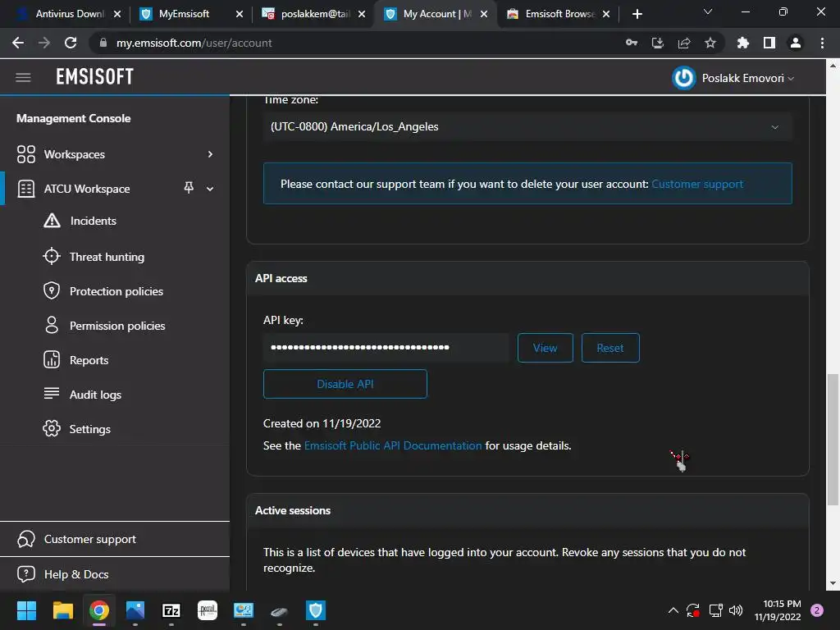Click the Permission policies person icon
Image resolution: width=840 pixels, height=630 pixels.
52,325
